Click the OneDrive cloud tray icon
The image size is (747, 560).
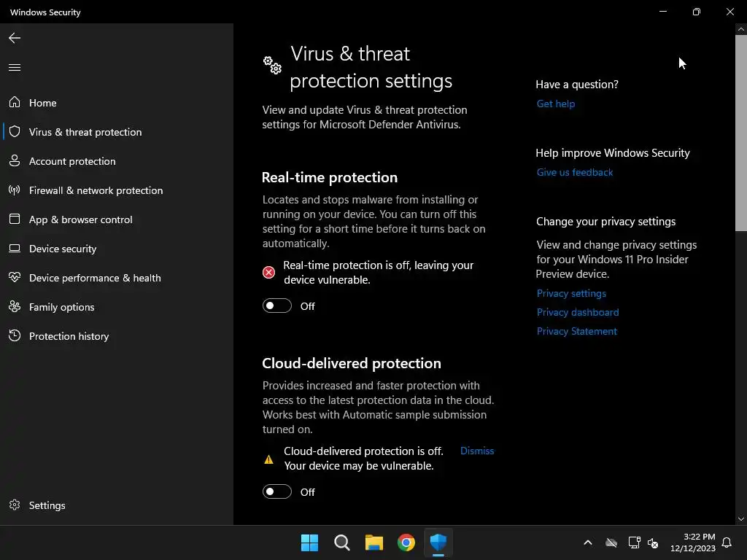pyautogui.click(x=611, y=542)
